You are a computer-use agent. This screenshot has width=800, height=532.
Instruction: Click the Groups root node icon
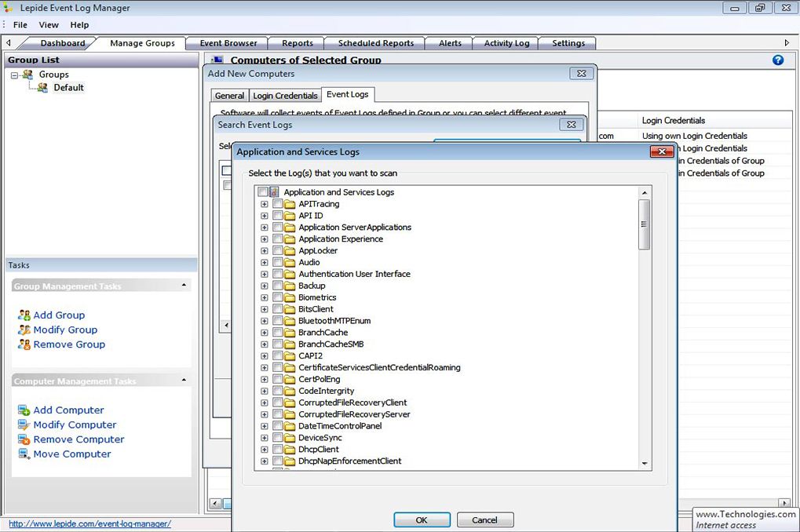pos(27,75)
